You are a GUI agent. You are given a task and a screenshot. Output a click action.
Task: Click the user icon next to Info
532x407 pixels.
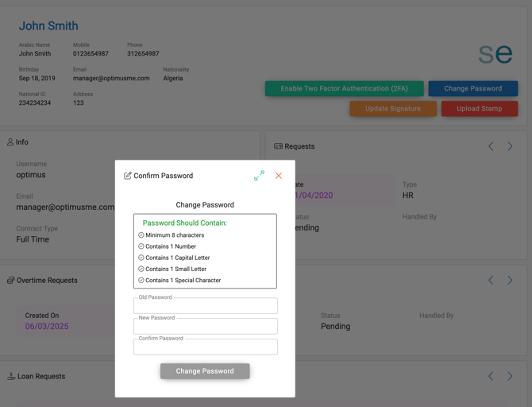point(10,142)
